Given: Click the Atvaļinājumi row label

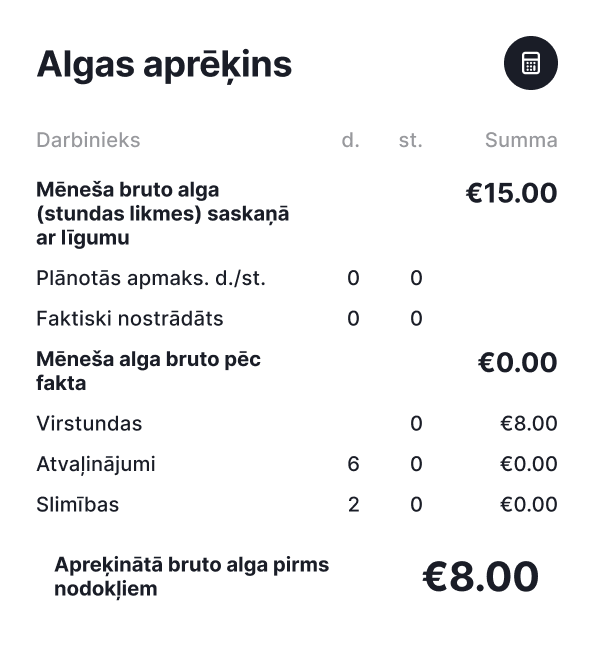Looking at the screenshot, I should click(96, 464).
